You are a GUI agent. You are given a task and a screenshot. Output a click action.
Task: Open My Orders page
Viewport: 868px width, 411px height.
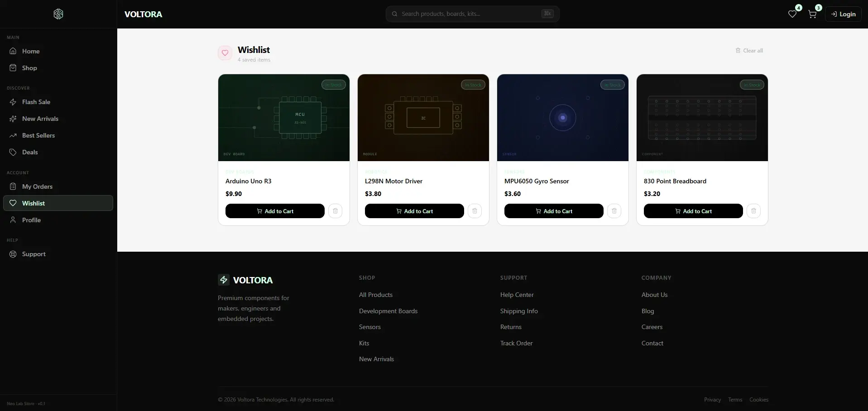pyautogui.click(x=58, y=186)
